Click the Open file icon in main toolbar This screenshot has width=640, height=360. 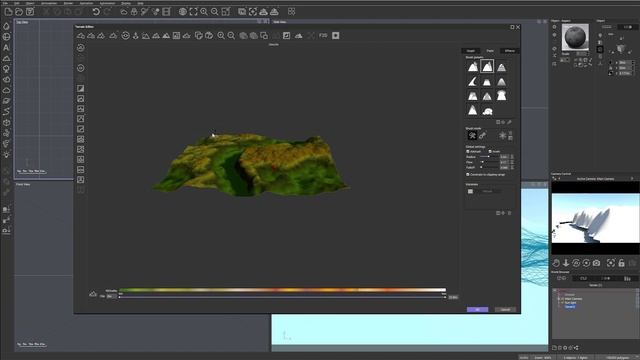click(x=19, y=12)
